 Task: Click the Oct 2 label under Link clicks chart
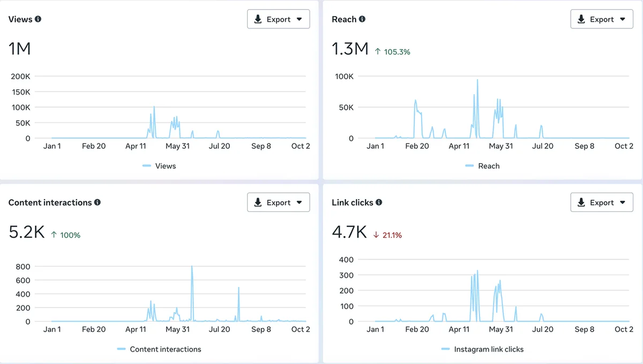(624, 329)
